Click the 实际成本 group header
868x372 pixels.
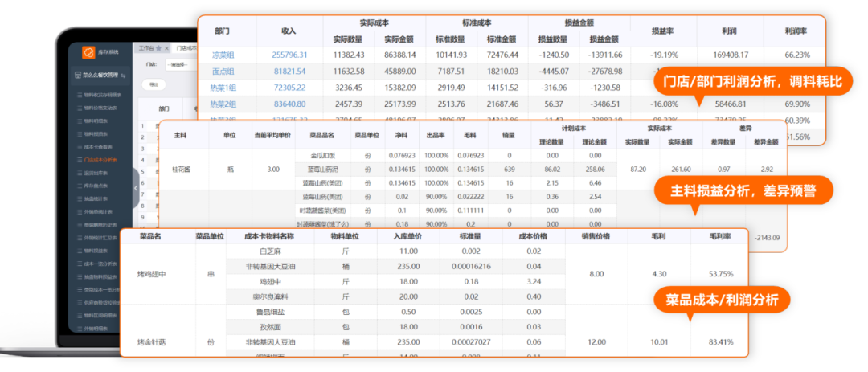(375, 23)
